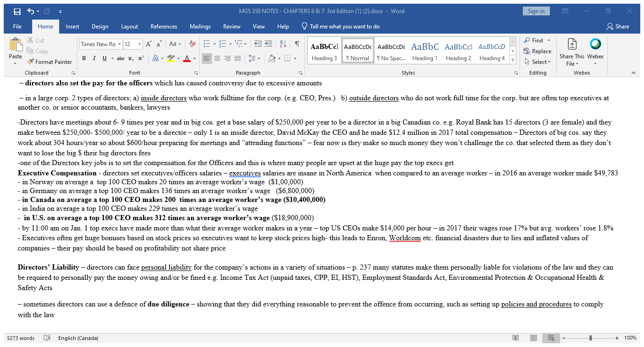Apply yellow Text Highlight color
Screen dimensions: 644x347
[170, 59]
